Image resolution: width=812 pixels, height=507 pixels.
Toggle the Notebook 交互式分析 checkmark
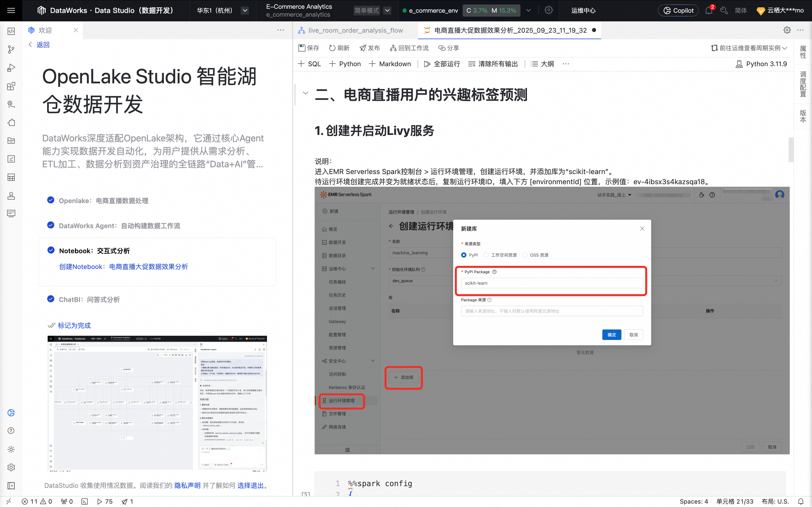coord(51,250)
